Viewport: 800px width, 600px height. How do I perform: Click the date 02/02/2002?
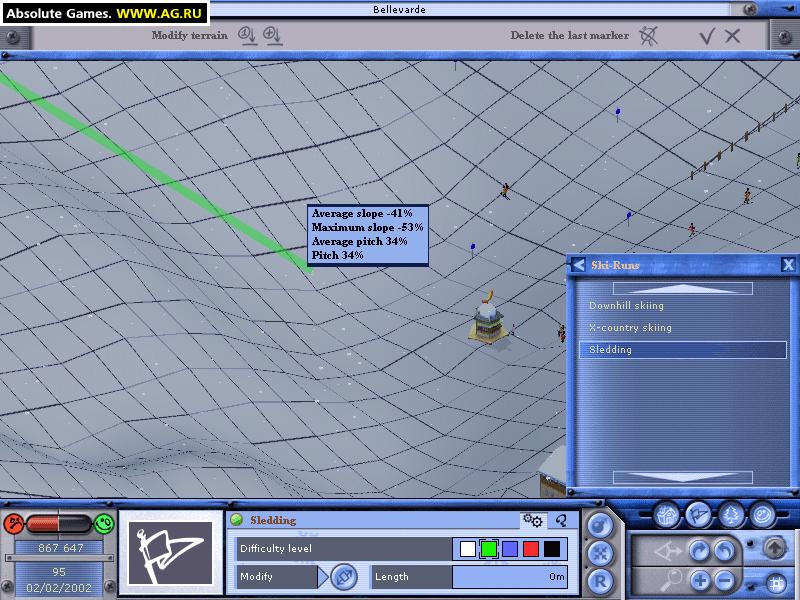pos(59,588)
